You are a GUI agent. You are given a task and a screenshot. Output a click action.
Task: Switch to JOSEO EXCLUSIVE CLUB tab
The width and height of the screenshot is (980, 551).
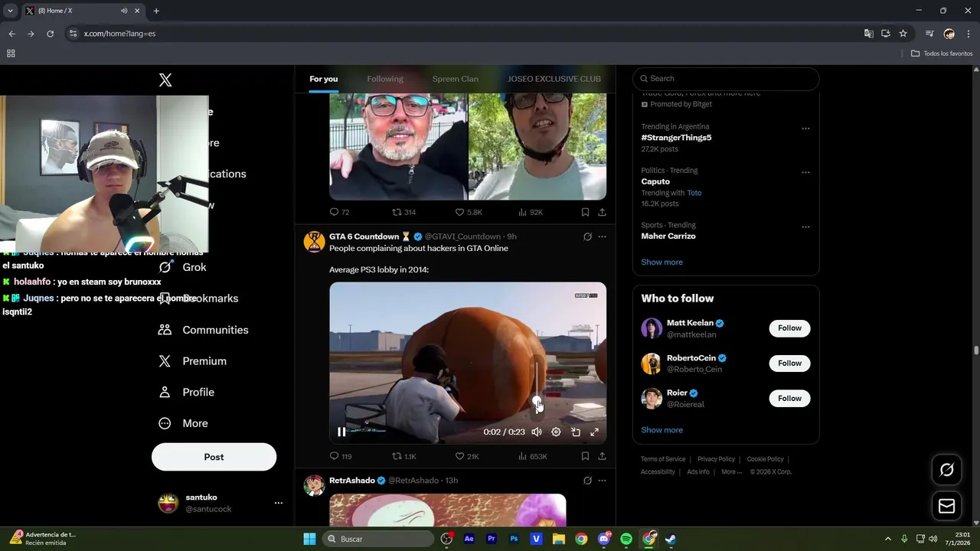coord(554,79)
